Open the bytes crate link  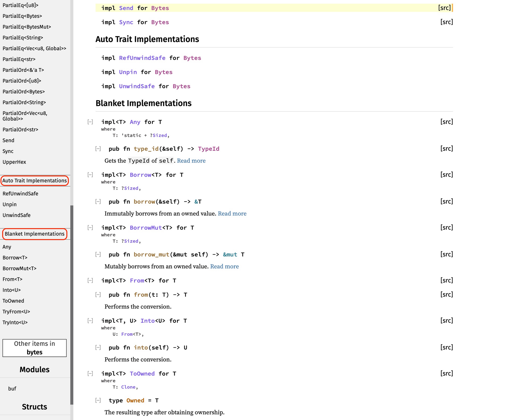coord(35,352)
